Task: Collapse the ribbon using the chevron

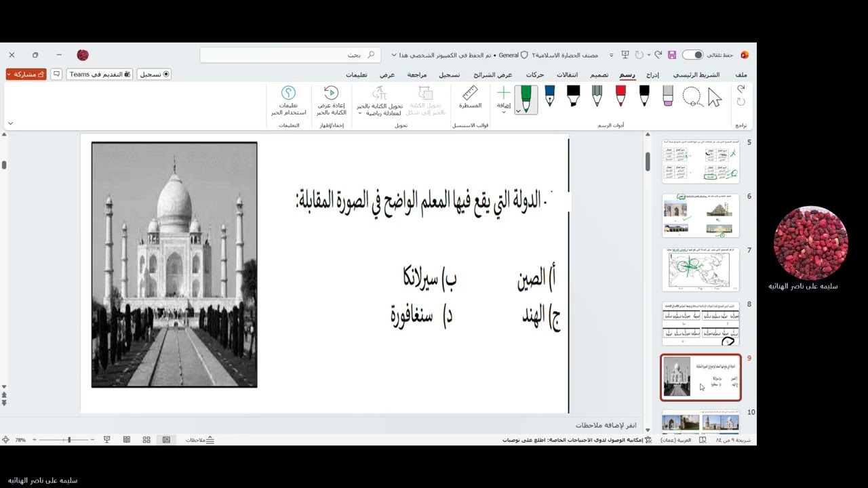Action: pyautogui.click(x=10, y=123)
